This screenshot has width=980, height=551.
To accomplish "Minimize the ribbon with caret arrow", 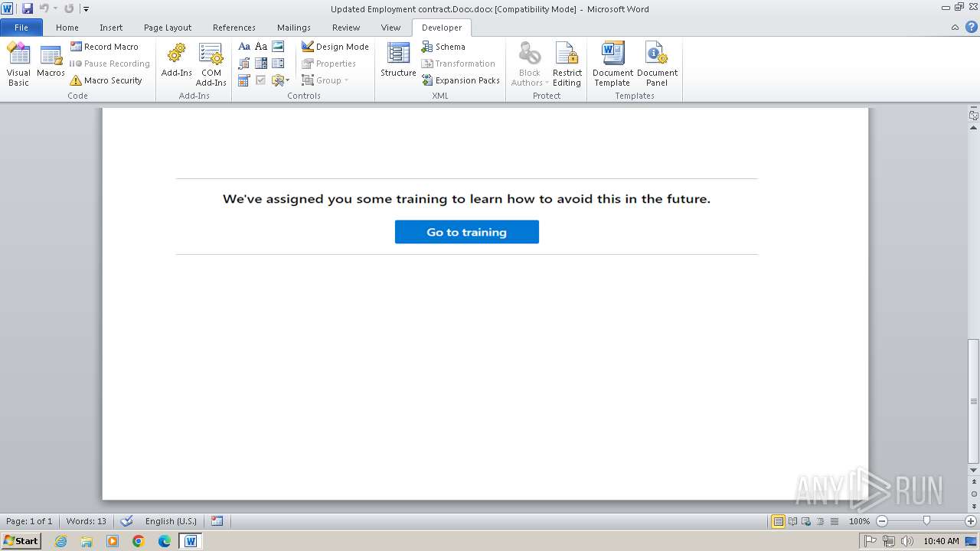I will click(x=955, y=28).
